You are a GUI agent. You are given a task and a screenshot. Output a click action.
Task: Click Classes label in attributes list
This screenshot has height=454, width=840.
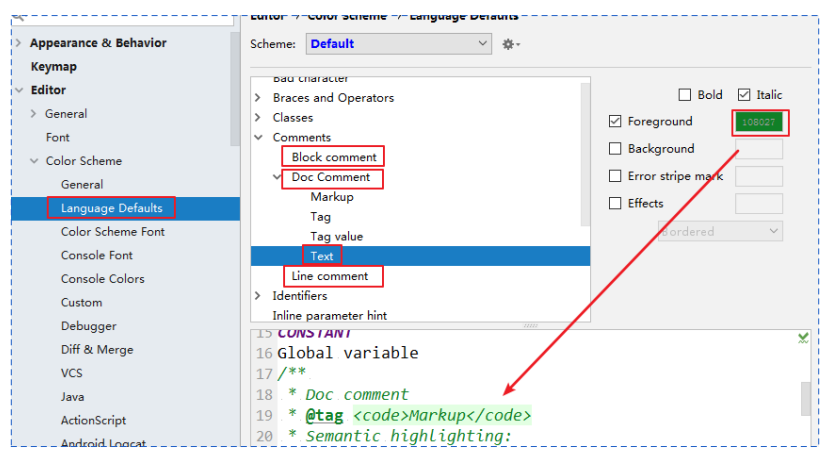coord(292,117)
